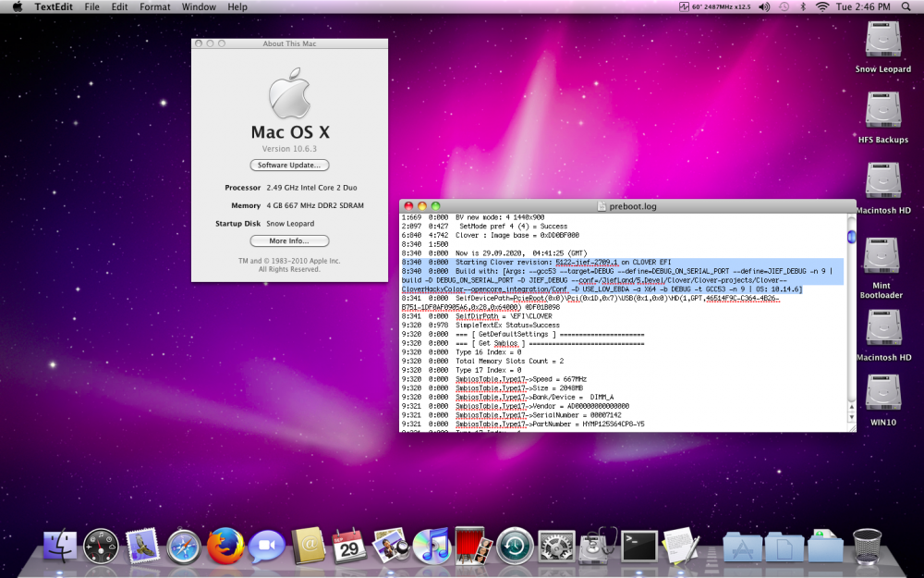Launch iChat from the Dock
924x578 pixels.
[x=266, y=547]
